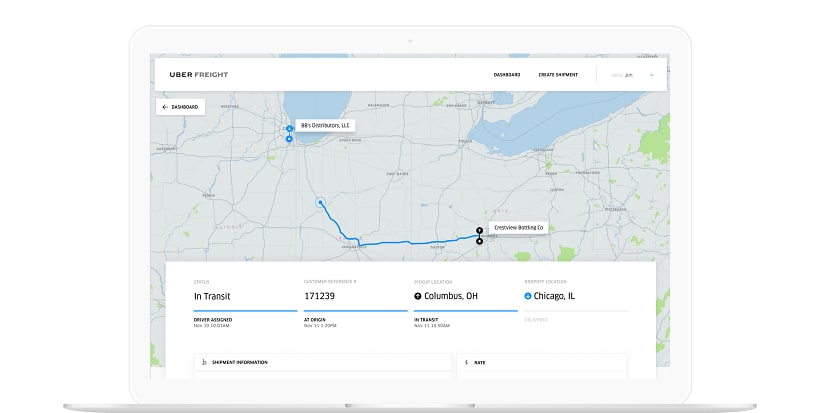Click the dollar icon in Rate header
The image size is (820, 413).
[466, 362]
